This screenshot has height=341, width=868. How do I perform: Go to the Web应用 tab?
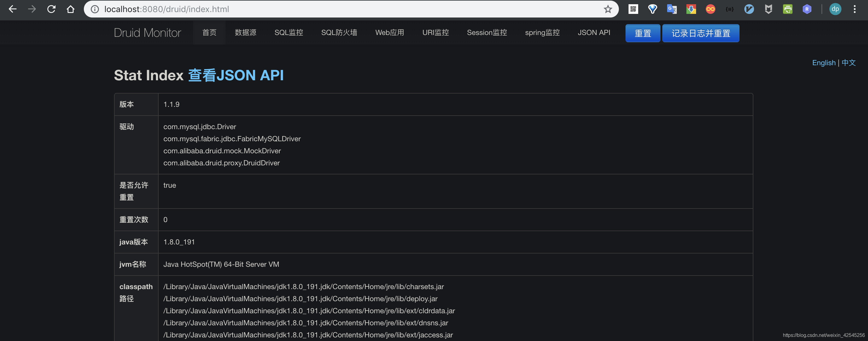point(390,33)
